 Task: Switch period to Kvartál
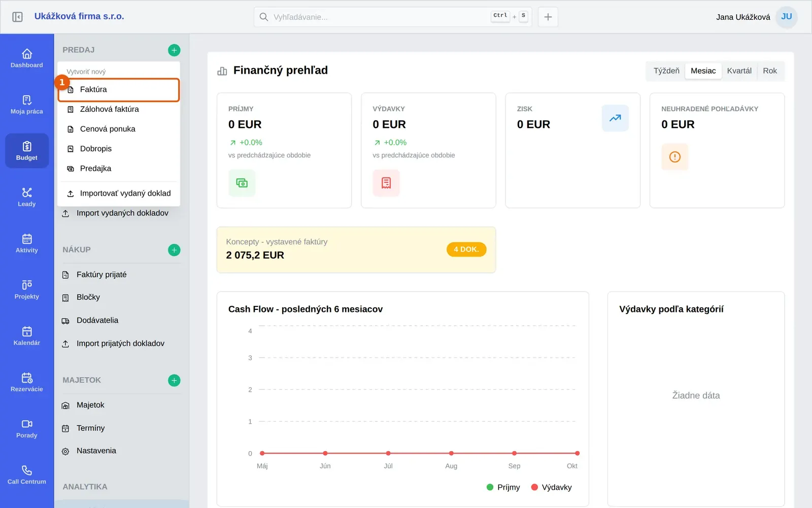click(x=739, y=71)
